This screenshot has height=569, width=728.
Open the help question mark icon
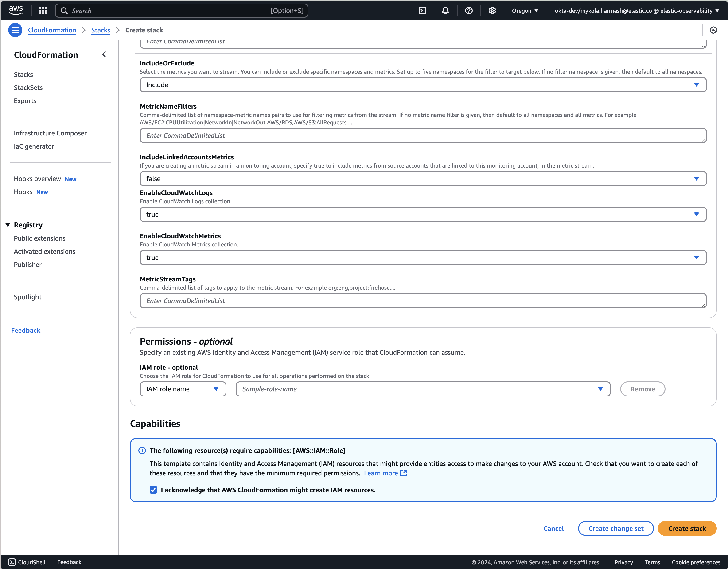coord(469,11)
